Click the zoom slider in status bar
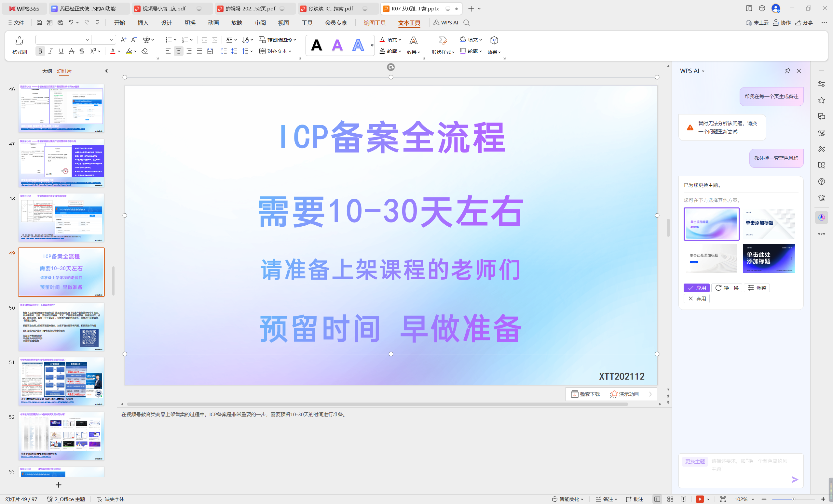Viewport: 833px width, 504px height. [793, 499]
